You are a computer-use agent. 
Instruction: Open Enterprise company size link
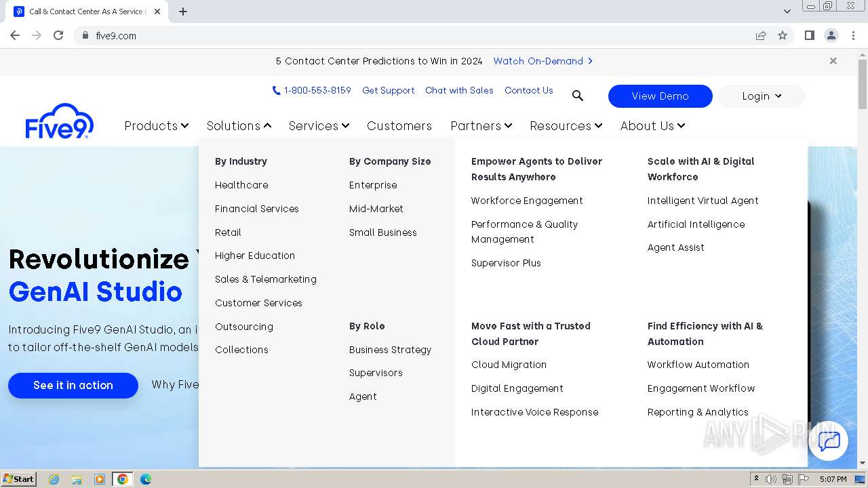373,185
